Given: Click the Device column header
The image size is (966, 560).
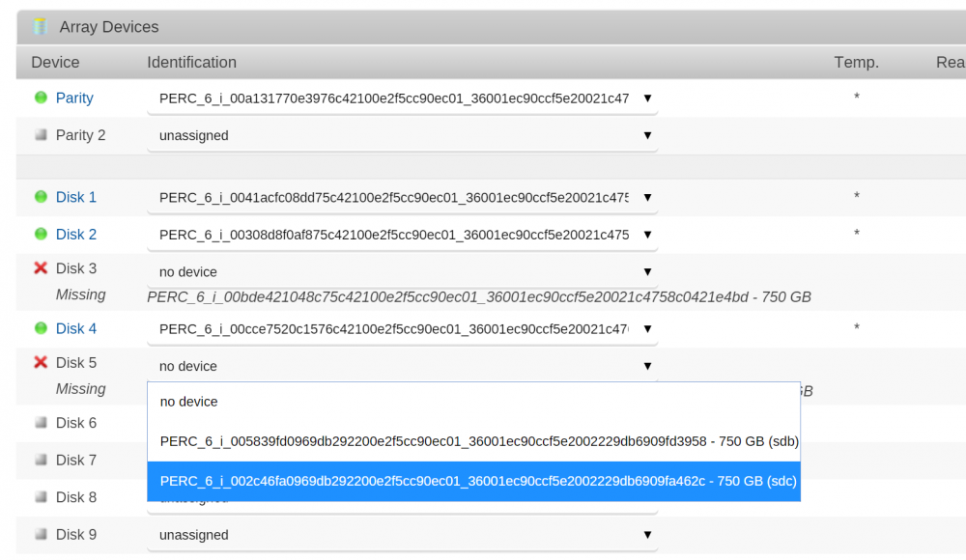Looking at the screenshot, I should click(x=55, y=62).
